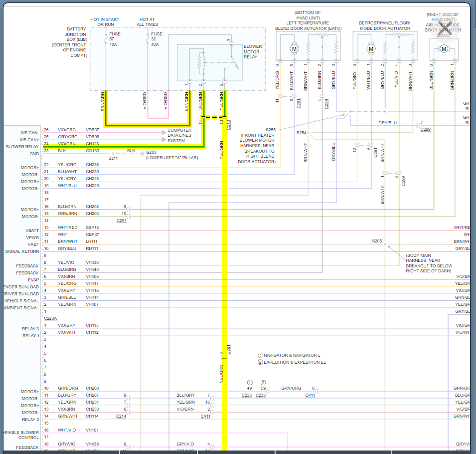This screenshot has height=454, width=476.
Task: Click the Expedition & Expedition EL note
Action: pos(295,362)
